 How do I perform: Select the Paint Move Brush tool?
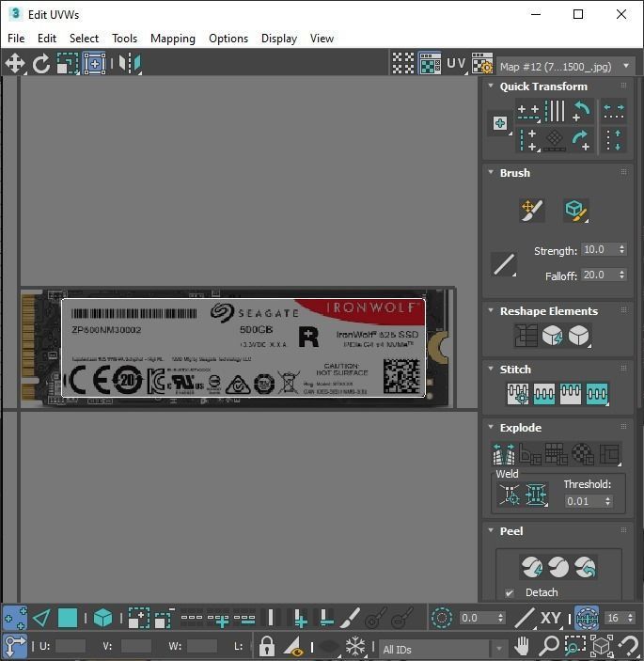tap(532, 211)
